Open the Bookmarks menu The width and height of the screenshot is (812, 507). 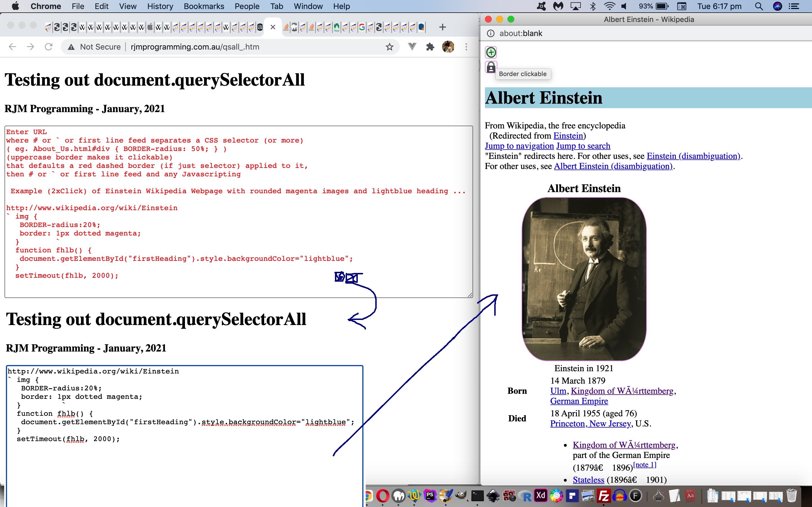(x=204, y=6)
